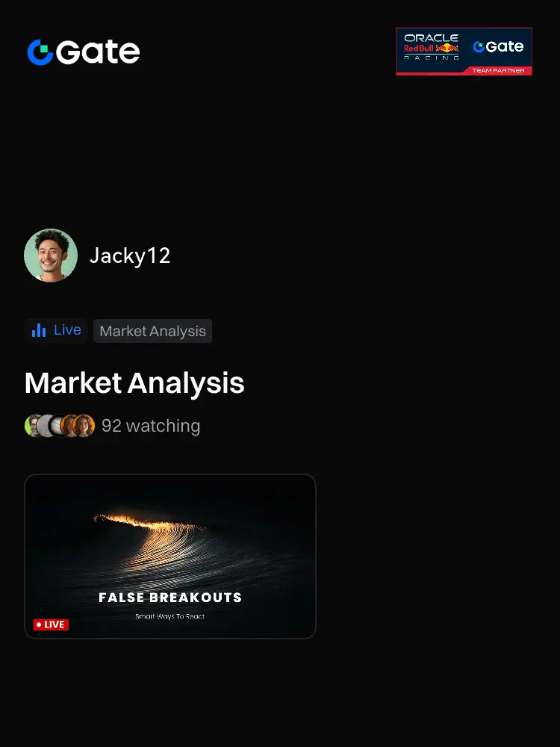Click the blue bar chart Live icon
This screenshot has height=747, width=560.
pos(39,330)
